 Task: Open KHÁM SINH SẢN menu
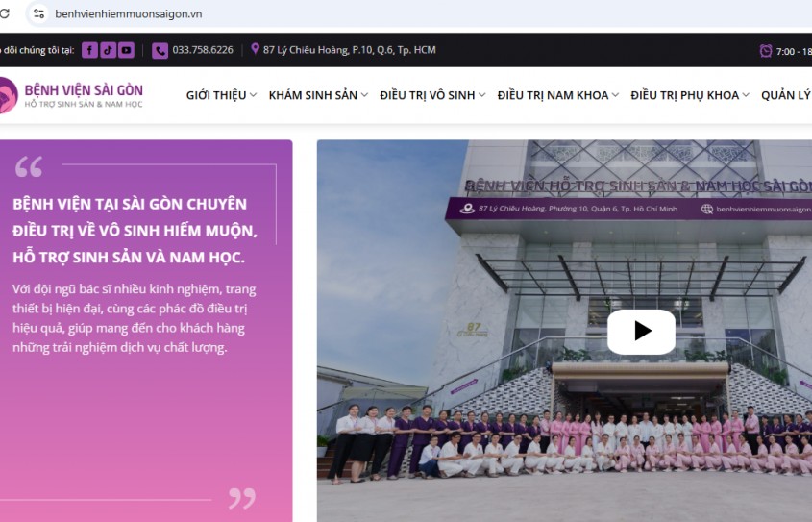pyautogui.click(x=312, y=95)
